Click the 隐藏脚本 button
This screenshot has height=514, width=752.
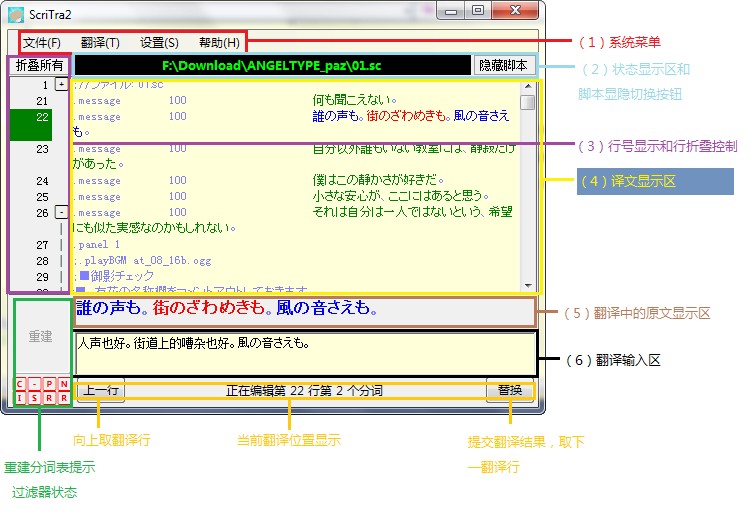504,65
